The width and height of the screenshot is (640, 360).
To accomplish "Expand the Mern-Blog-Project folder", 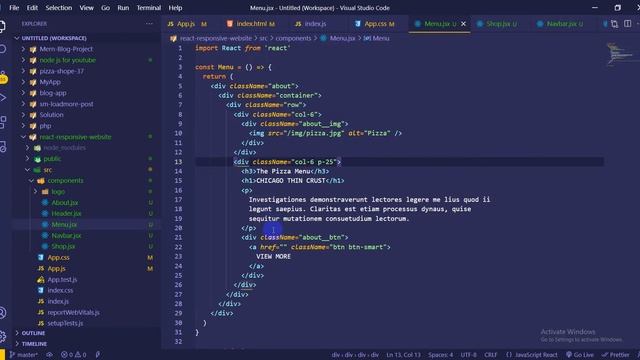I will [x=66, y=49].
